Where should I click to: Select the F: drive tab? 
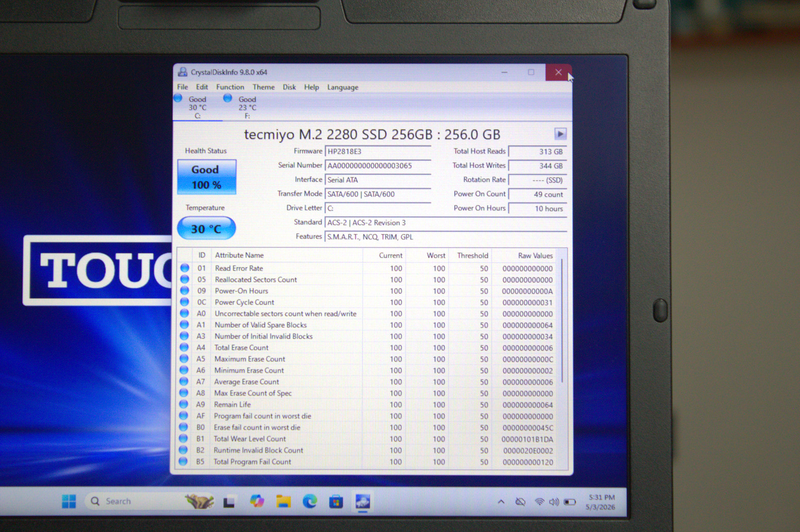coord(247,107)
